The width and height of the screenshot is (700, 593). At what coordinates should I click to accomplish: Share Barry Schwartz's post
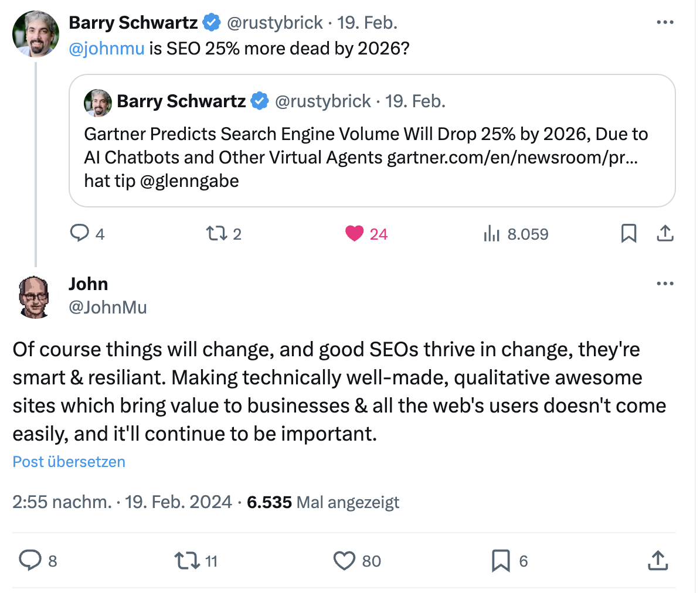[665, 234]
